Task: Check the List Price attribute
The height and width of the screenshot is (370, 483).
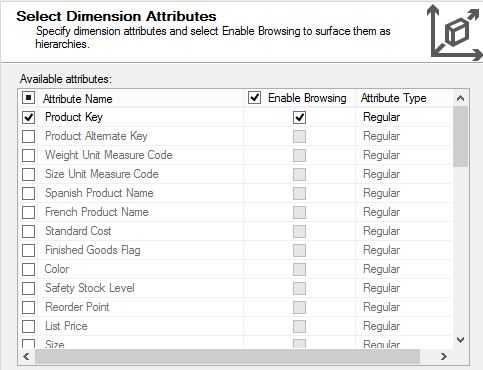Action: click(x=28, y=326)
